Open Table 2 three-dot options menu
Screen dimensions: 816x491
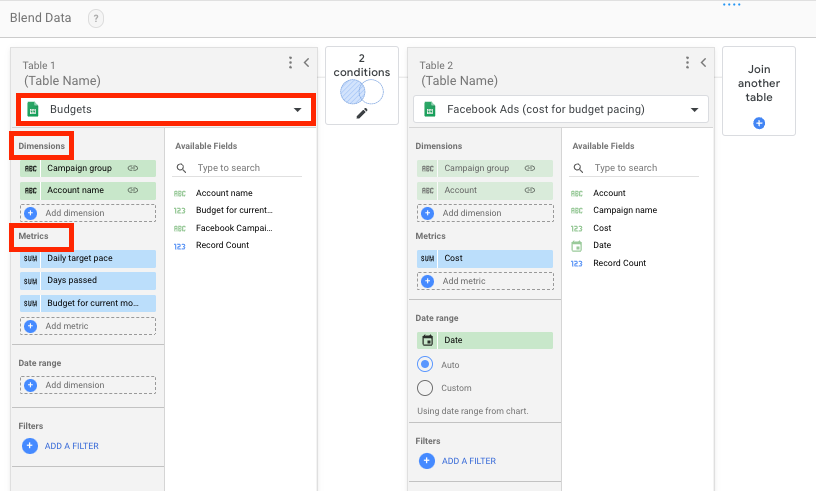click(x=687, y=63)
